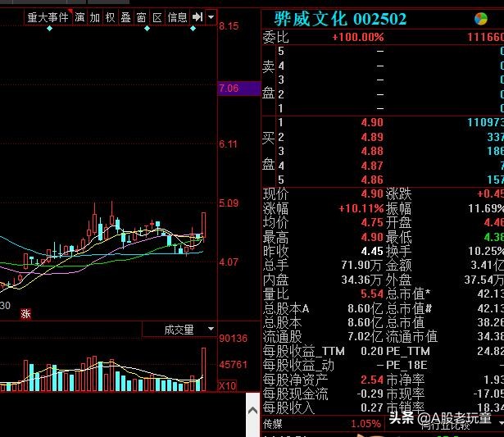Image resolution: width=504 pixels, height=437 pixels.
Task: Click the 涨 marker below the chart
Action: [25, 314]
